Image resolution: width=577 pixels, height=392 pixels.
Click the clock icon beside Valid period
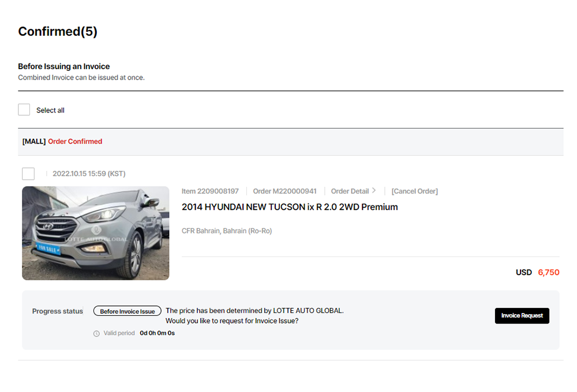[96, 334]
